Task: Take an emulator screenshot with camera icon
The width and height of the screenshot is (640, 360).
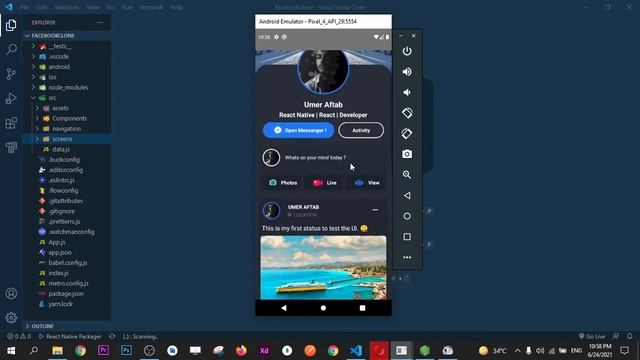Action: pos(407,154)
